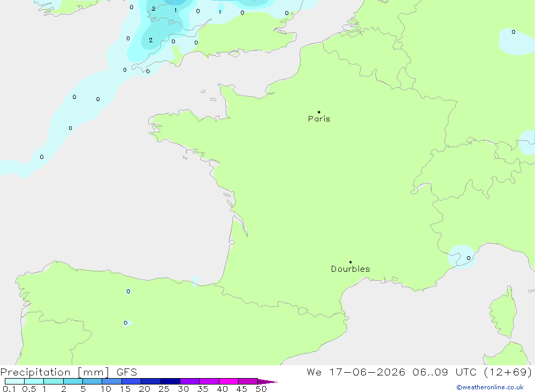This screenshot has height=392, width=535.
Task: Click the legend value '25'
Action: (164, 389)
